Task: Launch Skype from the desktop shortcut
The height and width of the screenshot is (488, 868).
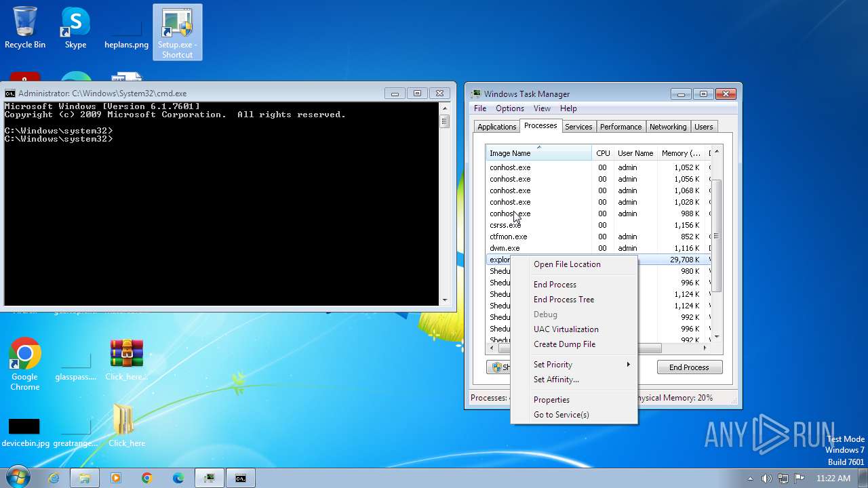Action: pos(75,29)
